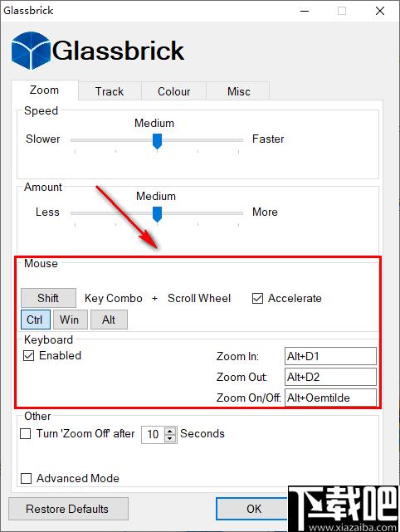Screen dimensions: 400x532
Task: Switch to the Track tab
Action: click(x=110, y=91)
